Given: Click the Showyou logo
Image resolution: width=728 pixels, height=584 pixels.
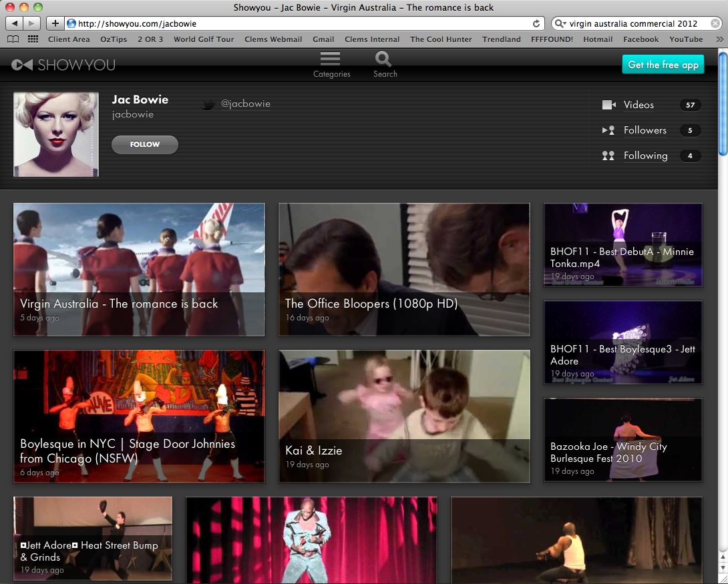Looking at the screenshot, I should click(x=63, y=65).
